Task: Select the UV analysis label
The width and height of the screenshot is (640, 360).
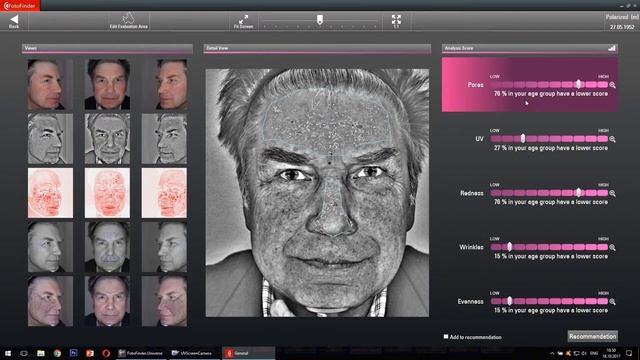Action: [479, 139]
